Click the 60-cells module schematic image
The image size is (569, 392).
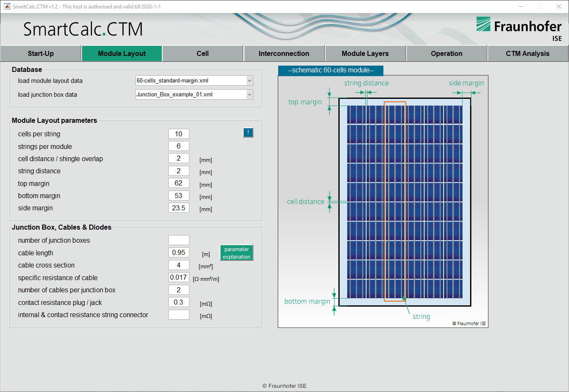click(383, 201)
